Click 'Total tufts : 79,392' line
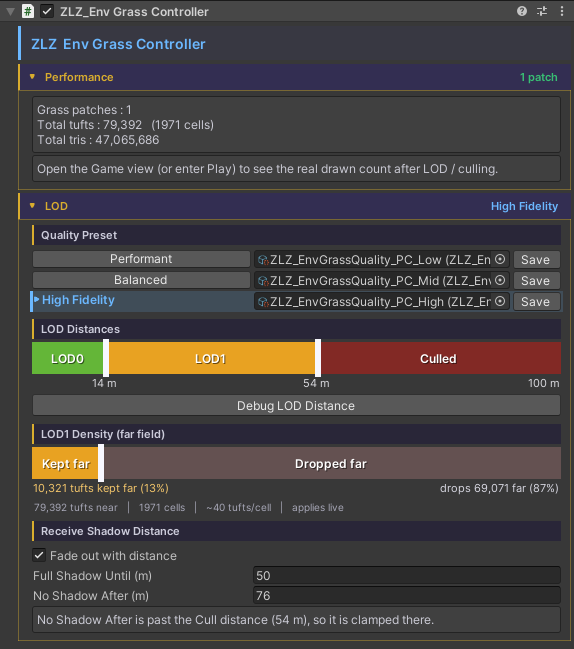 tap(125, 125)
